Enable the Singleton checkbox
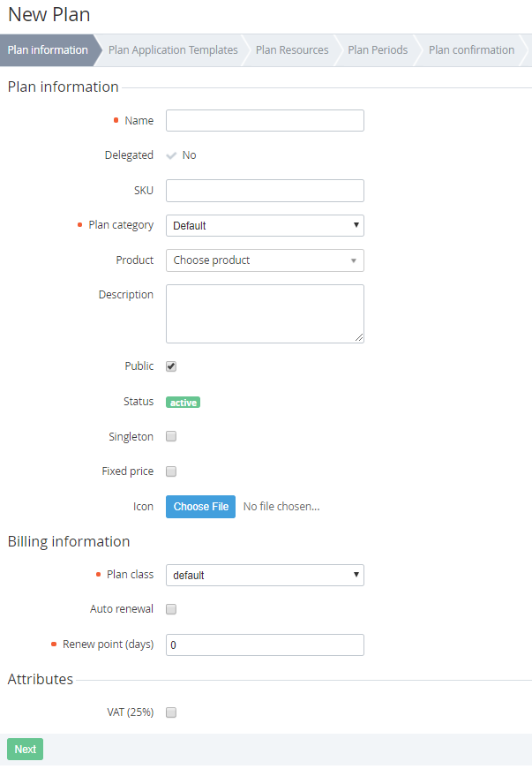The image size is (532, 769). [x=171, y=436]
